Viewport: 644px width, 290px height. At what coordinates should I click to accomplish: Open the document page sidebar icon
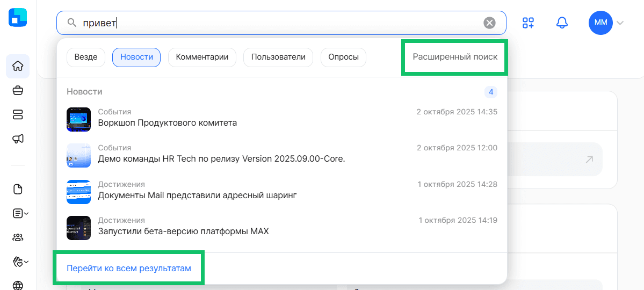click(18, 190)
